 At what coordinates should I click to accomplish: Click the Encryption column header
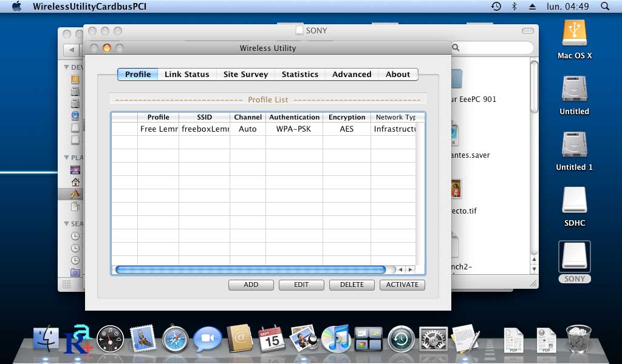click(x=347, y=117)
